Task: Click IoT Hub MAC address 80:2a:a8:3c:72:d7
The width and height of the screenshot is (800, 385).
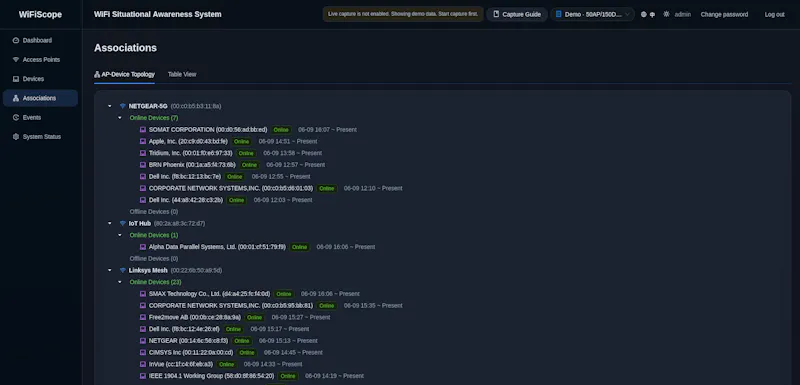Action: tap(180, 223)
